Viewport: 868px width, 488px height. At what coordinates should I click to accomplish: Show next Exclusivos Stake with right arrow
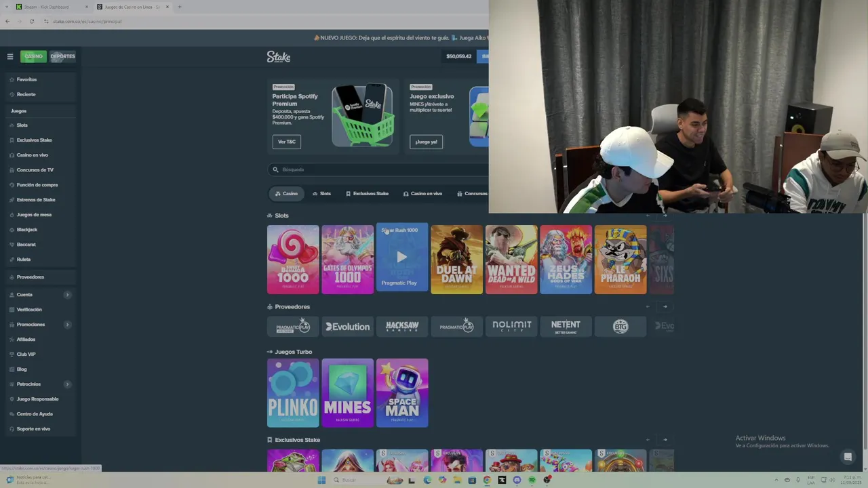coord(665,440)
